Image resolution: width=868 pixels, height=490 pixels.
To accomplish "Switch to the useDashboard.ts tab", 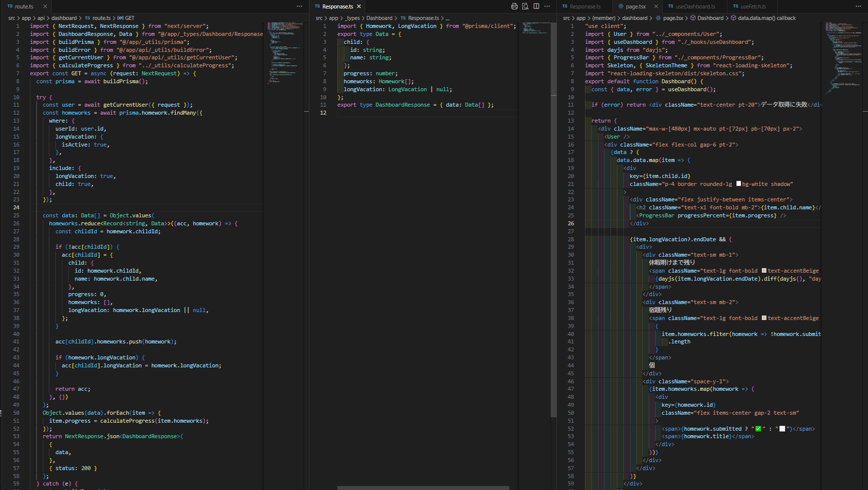I will point(695,6).
